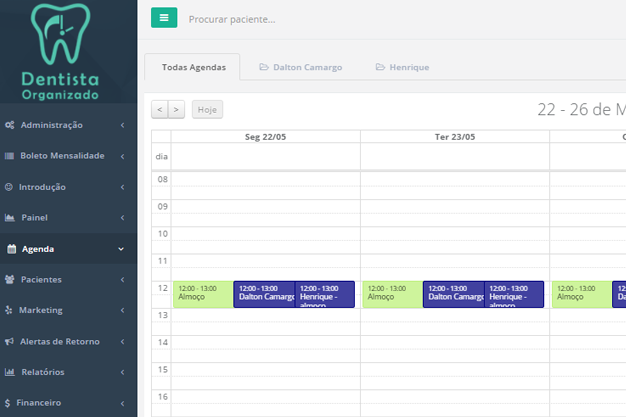Click the Introdução smiley icon

9,187
